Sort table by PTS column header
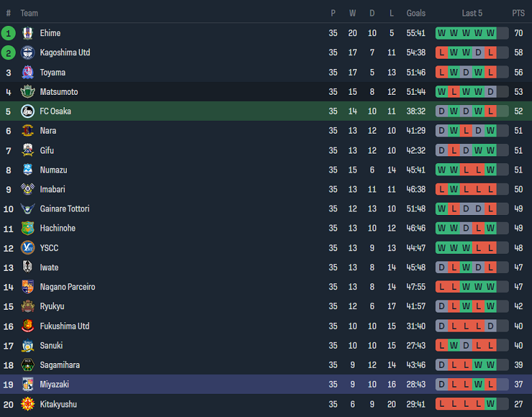 pyautogui.click(x=518, y=13)
